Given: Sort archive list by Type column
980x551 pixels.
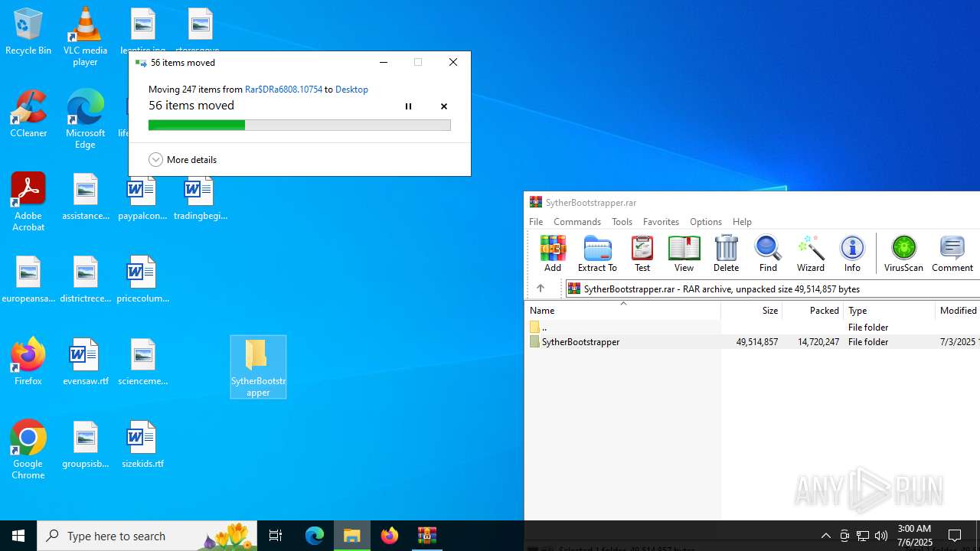Looking at the screenshot, I should pos(889,310).
